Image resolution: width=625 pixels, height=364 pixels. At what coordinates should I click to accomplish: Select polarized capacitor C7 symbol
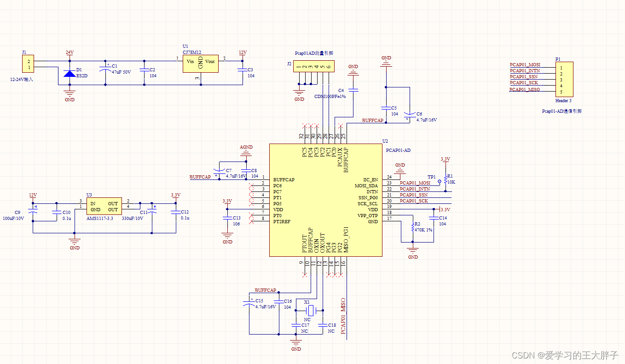tap(220, 171)
